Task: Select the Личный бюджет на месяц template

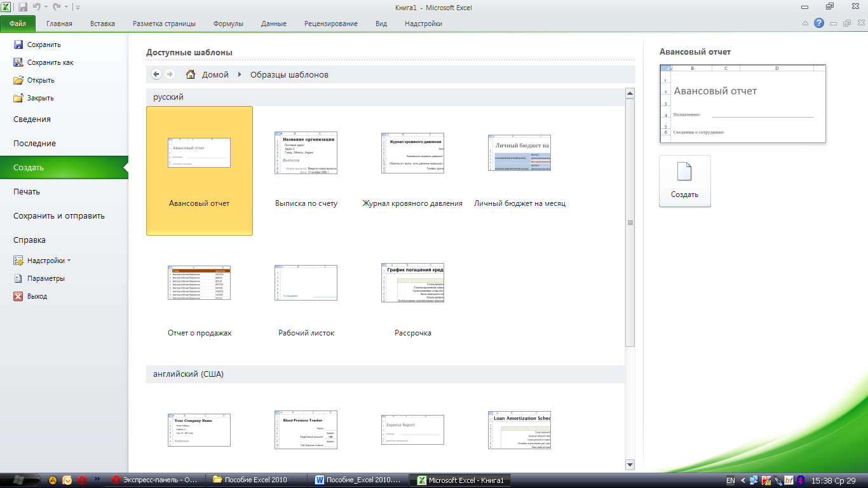Action: tap(520, 171)
